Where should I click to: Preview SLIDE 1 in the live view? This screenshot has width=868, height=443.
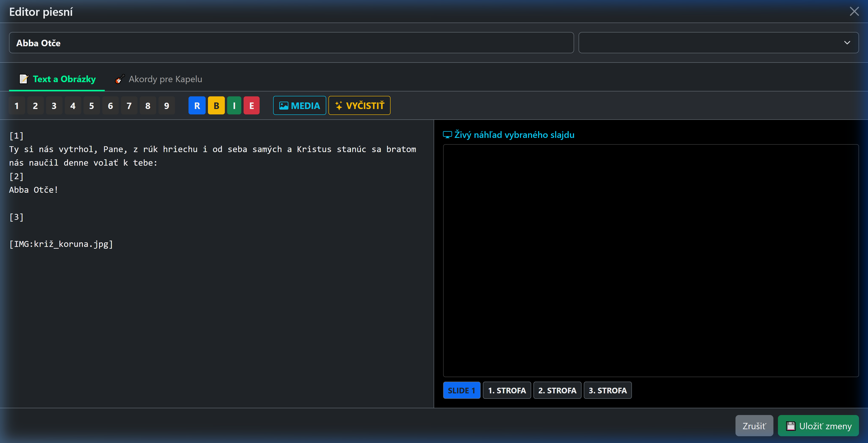click(461, 390)
